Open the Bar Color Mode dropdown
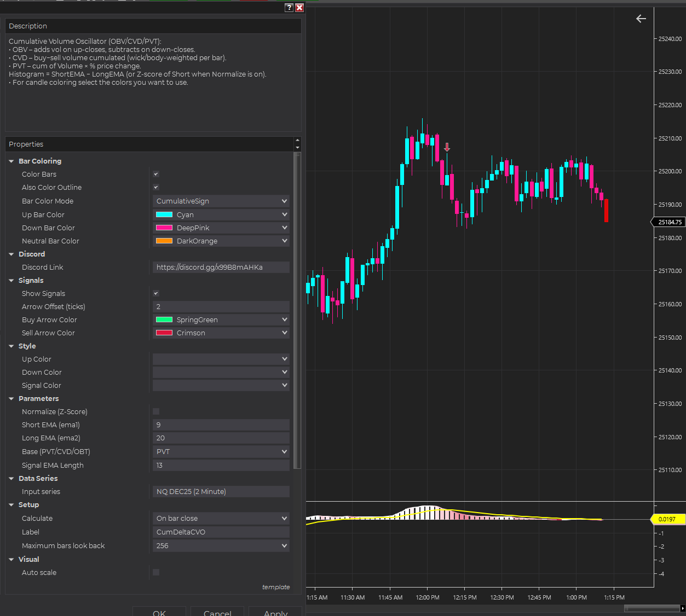Image resolution: width=686 pixels, height=616 pixels. [221, 201]
